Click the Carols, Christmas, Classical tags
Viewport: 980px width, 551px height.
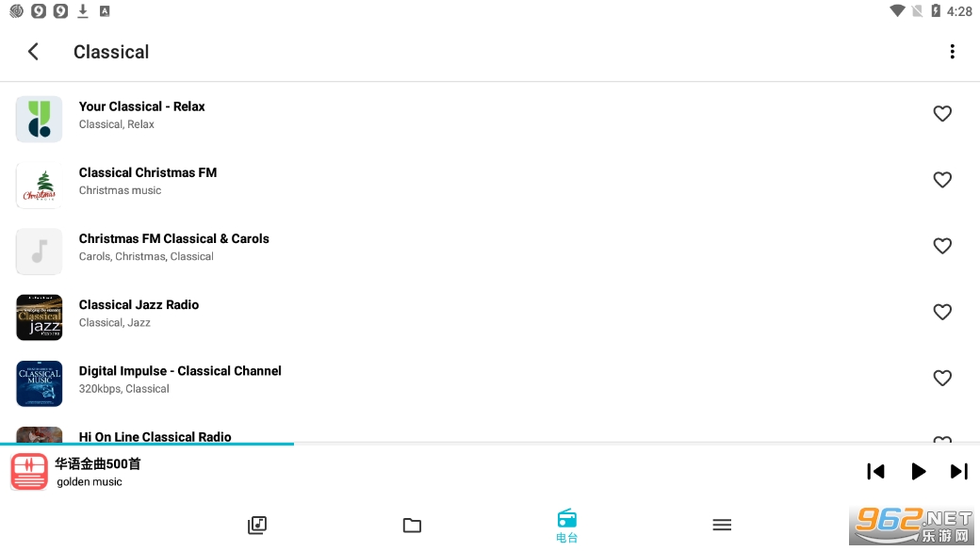tap(146, 256)
